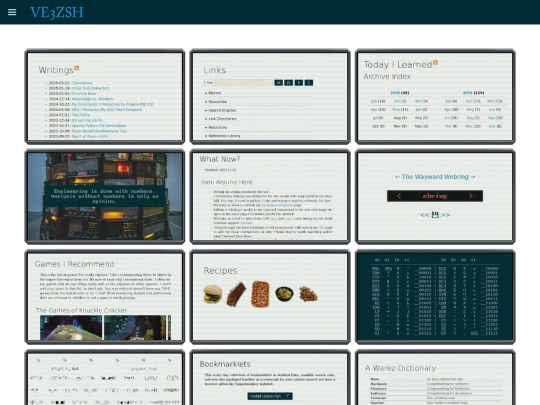Click the radio stack quote image card

tap(105, 196)
